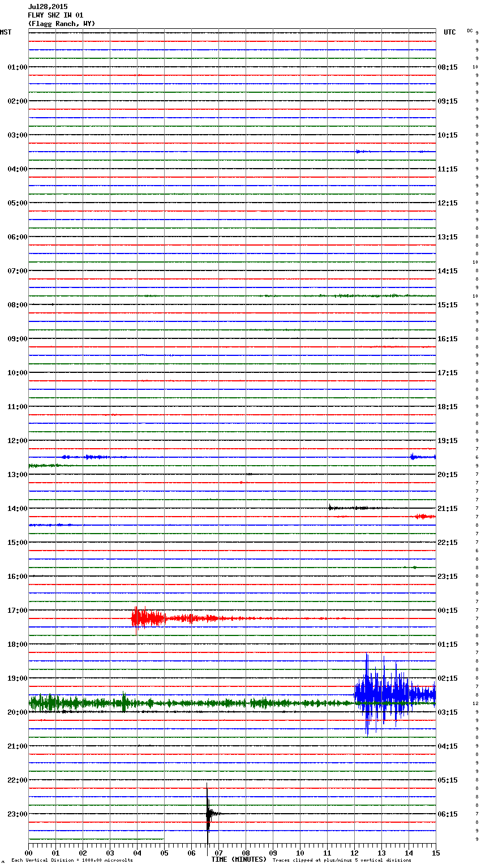
Task: Click the 06:15 UTC time label
Action: (448, 814)
